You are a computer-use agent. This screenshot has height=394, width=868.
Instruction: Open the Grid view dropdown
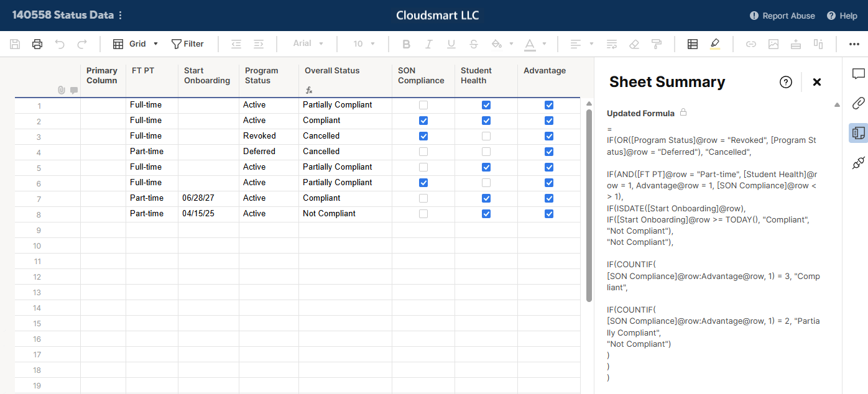136,44
